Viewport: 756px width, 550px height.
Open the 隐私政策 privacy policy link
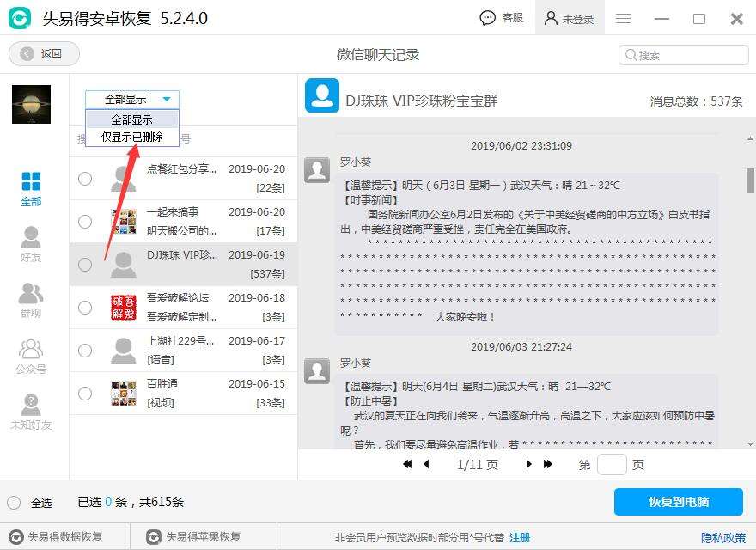[723, 537]
